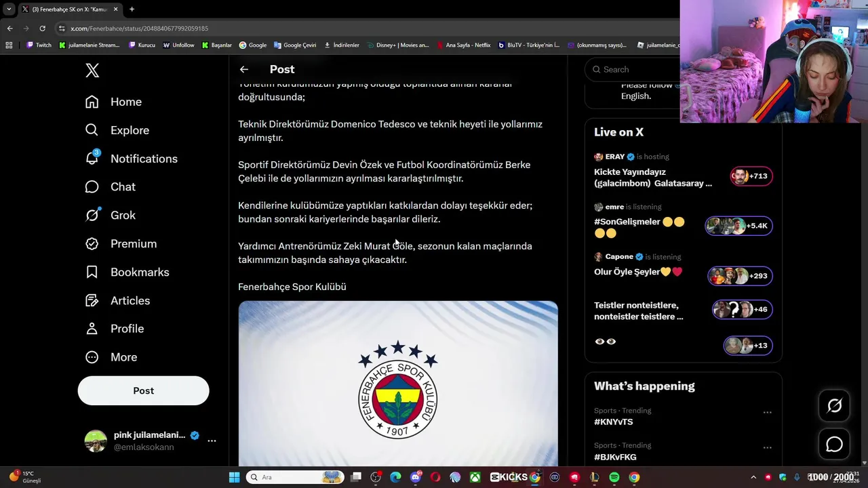Open the Ana Sayfa - Netflix bookmark

click(463, 45)
